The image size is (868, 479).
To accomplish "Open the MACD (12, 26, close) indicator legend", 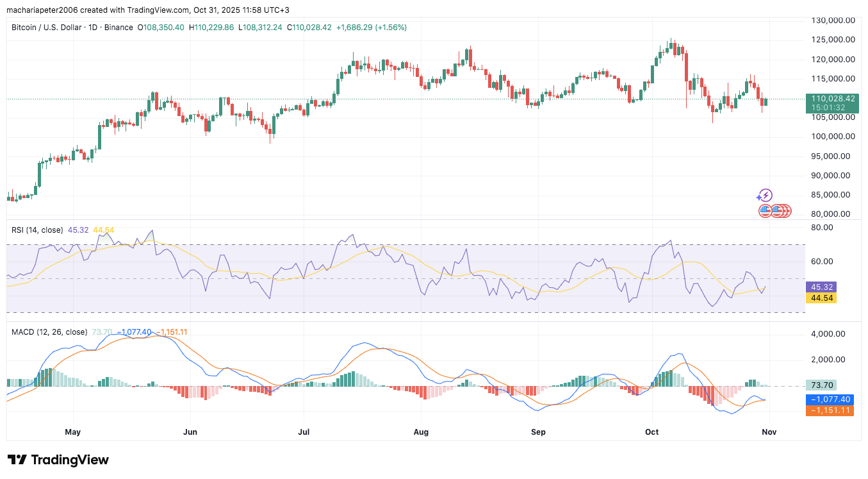I will [50, 332].
